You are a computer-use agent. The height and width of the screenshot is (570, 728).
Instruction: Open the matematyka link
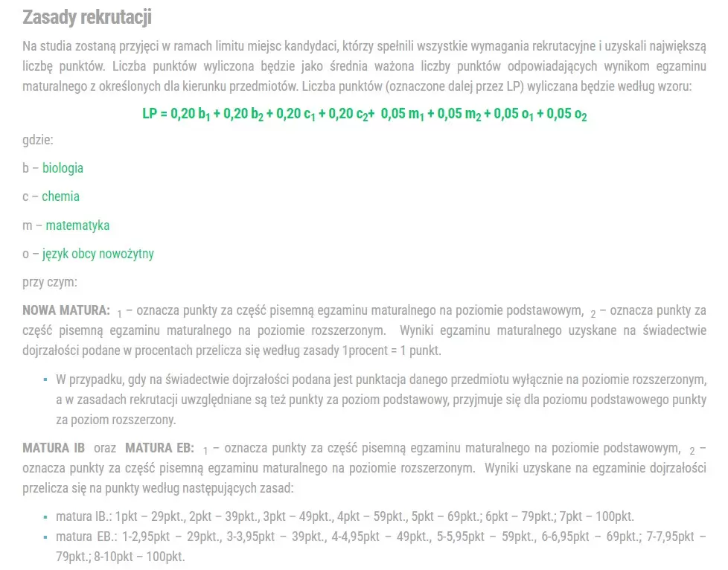[77, 225]
